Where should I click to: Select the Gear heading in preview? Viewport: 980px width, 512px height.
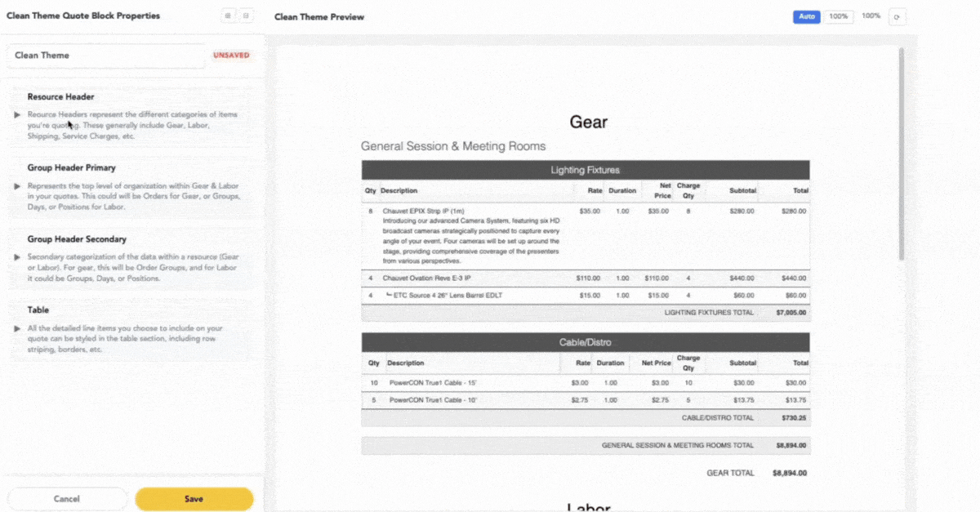(588, 122)
